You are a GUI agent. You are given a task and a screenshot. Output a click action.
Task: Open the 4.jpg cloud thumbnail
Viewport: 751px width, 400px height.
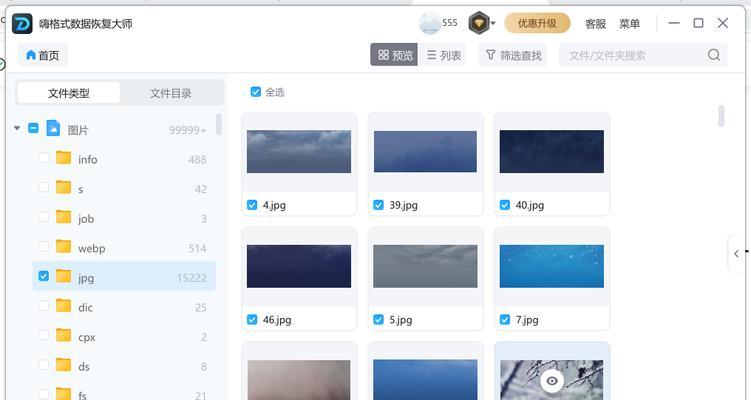299,151
